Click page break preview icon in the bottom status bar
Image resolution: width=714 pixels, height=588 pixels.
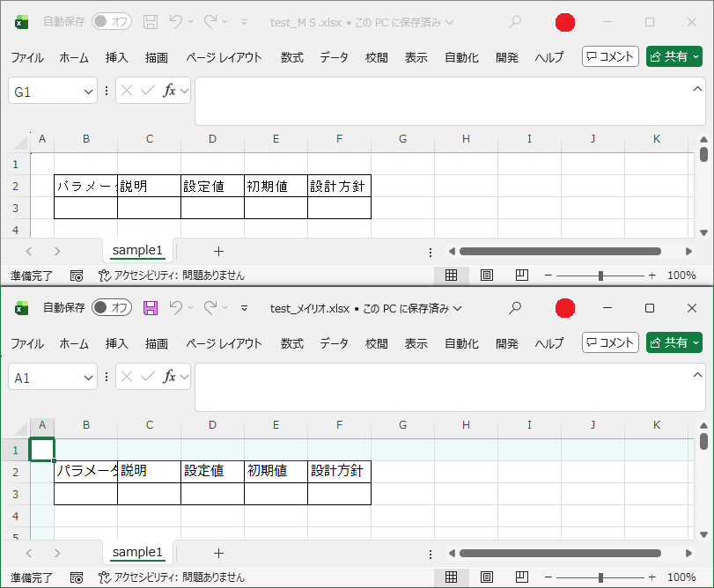tap(521, 577)
